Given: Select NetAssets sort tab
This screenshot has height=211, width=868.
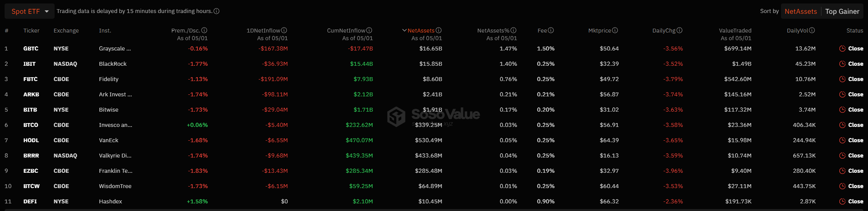Looking at the screenshot, I should pos(800,11).
